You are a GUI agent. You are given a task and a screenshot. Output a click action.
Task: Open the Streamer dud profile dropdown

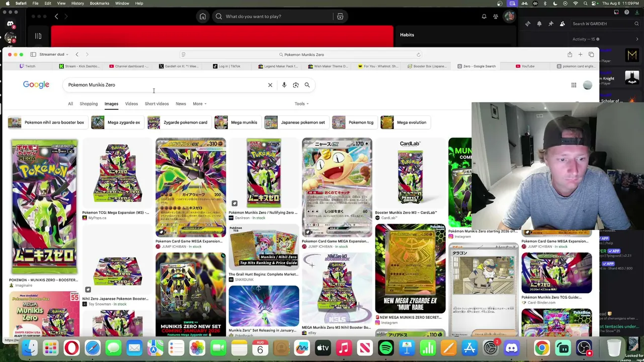(x=54, y=54)
